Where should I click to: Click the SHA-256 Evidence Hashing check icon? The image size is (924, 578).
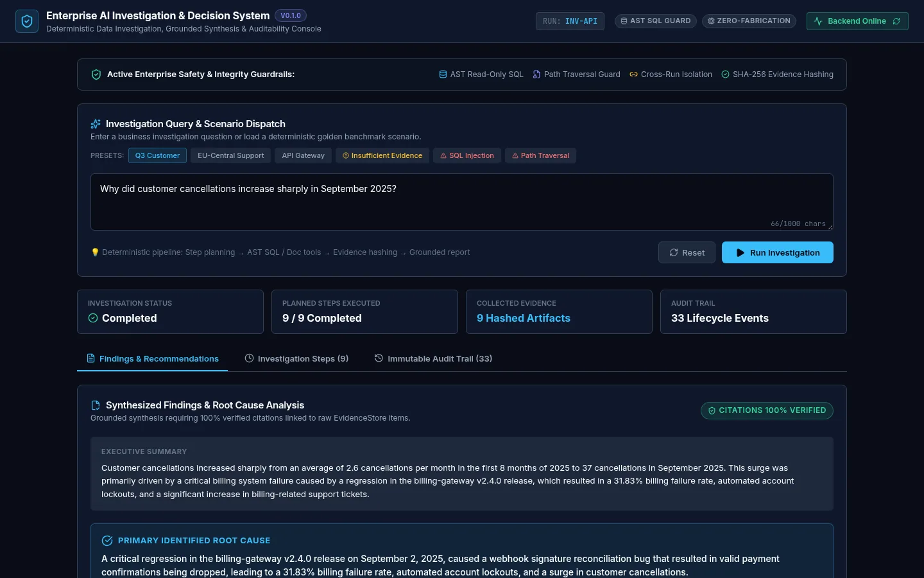point(725,74)
